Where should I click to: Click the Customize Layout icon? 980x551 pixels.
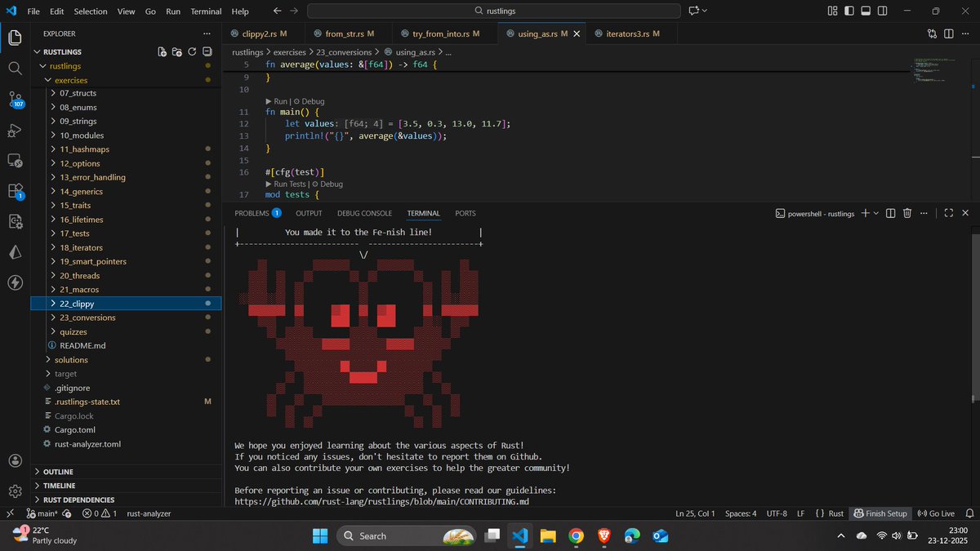832,11
